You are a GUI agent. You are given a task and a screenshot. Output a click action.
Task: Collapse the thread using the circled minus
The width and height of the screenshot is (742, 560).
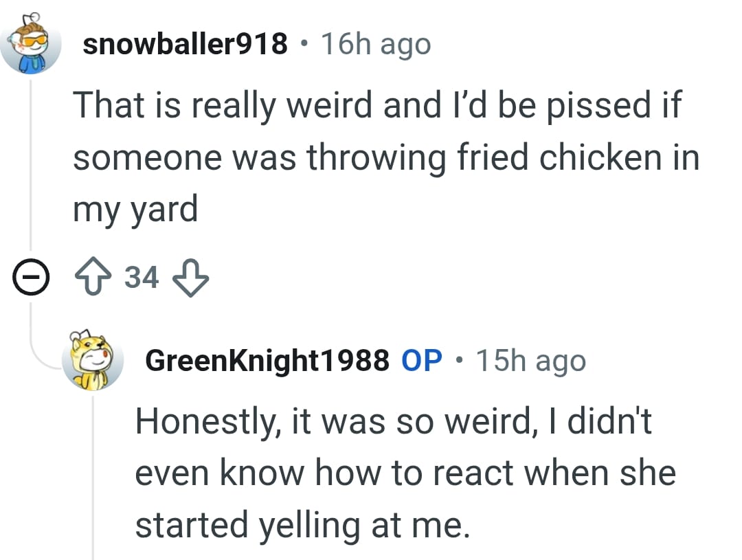point(31,278)
